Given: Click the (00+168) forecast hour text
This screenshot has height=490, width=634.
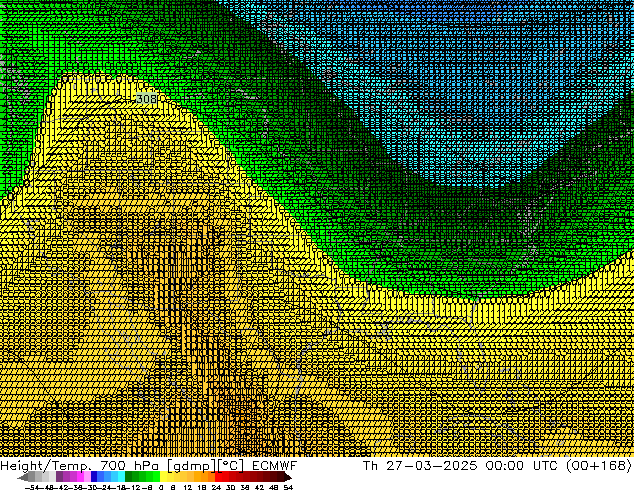Looking at the screenshot, I should pos(599,466).
